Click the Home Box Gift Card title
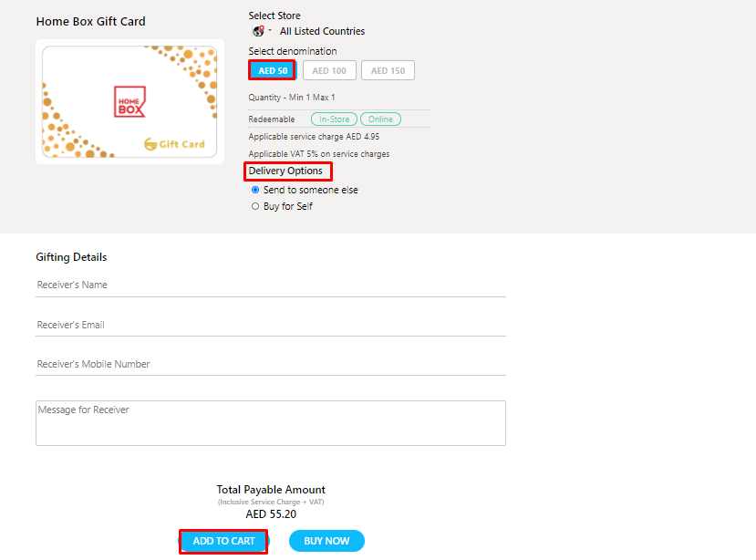This screenshot has height=560, width=756. click(90, 22)
